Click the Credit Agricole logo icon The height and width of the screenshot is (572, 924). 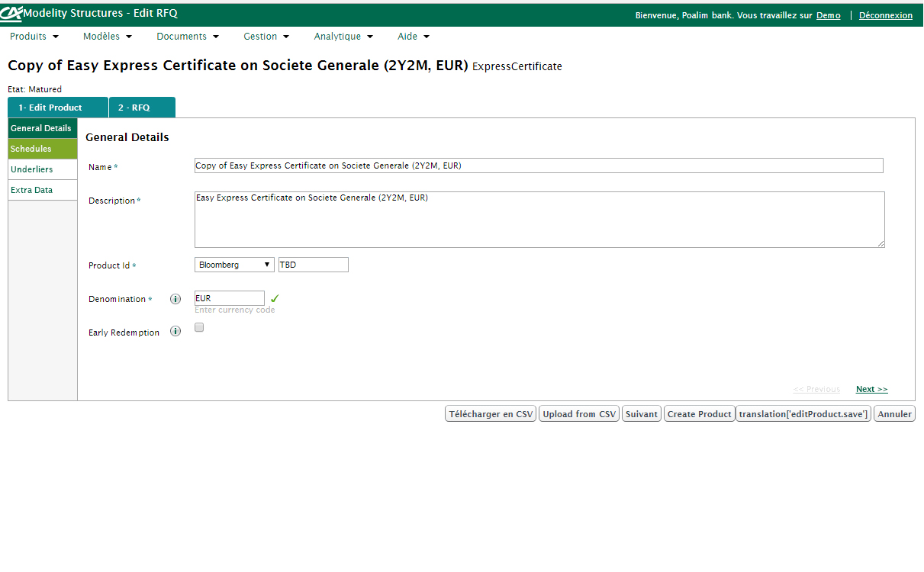[x=11, y=14]
